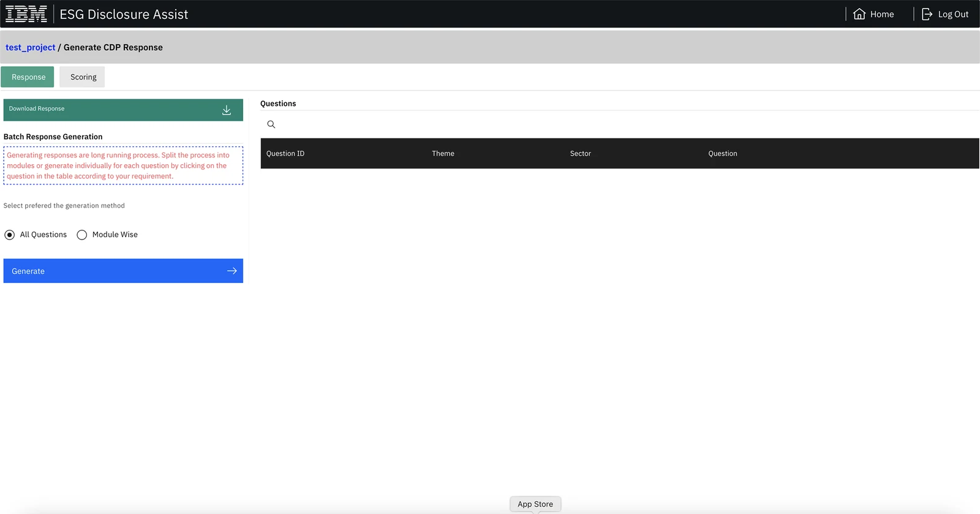Image resolution: width=980 pixels, height=514 pixels.
Task: Focus the Questions search input field
Action: [620, 124]
